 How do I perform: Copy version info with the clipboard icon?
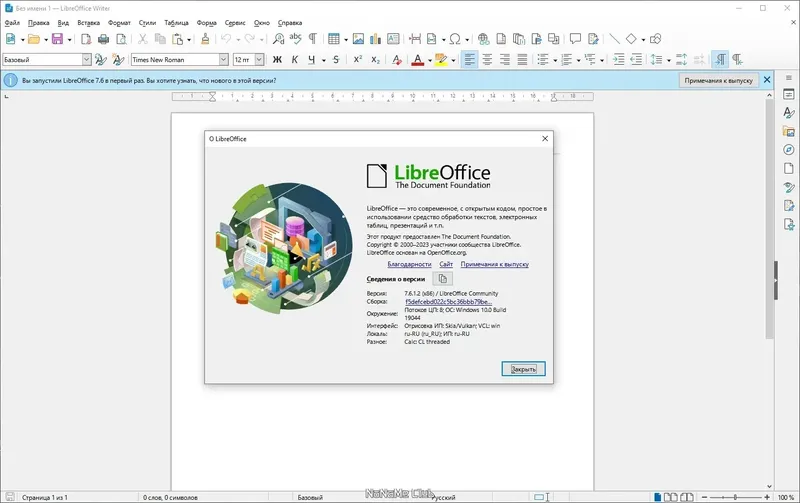pyautogui.click(x=443, y=279)
